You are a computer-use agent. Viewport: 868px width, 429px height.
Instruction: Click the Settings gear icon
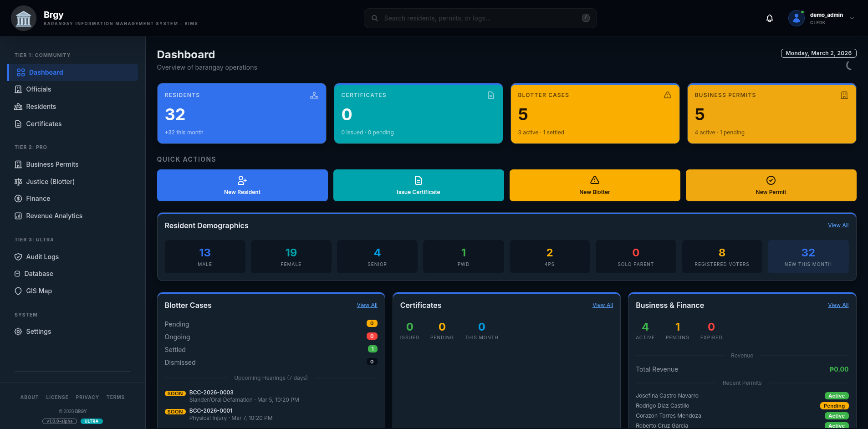(x=18, y=332)
